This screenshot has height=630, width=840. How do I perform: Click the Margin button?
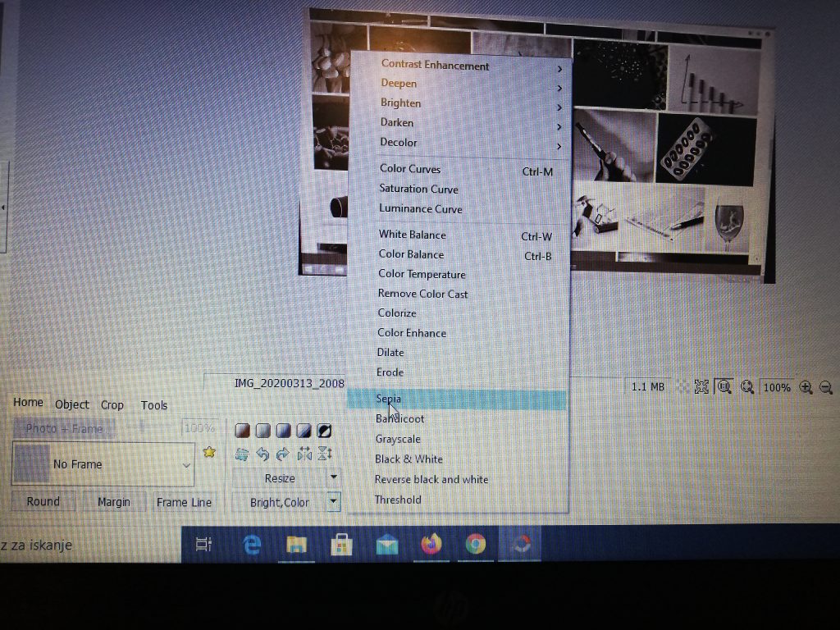point(114,502)
